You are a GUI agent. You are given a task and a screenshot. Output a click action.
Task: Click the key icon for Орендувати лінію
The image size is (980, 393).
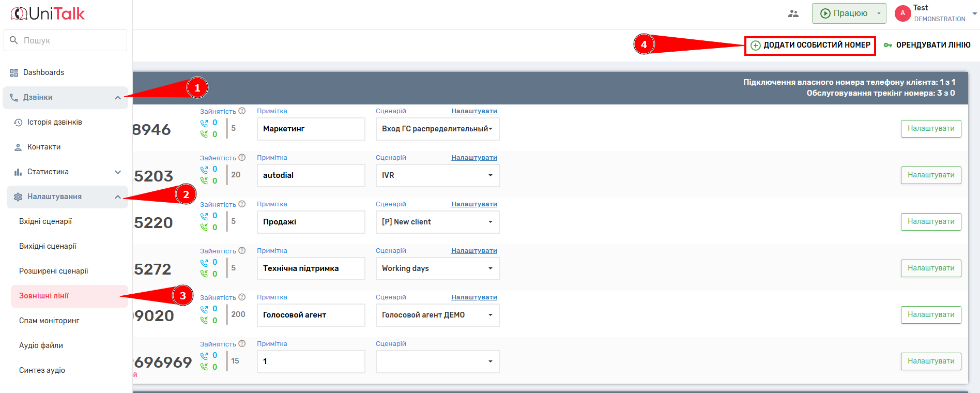[887, 46]
